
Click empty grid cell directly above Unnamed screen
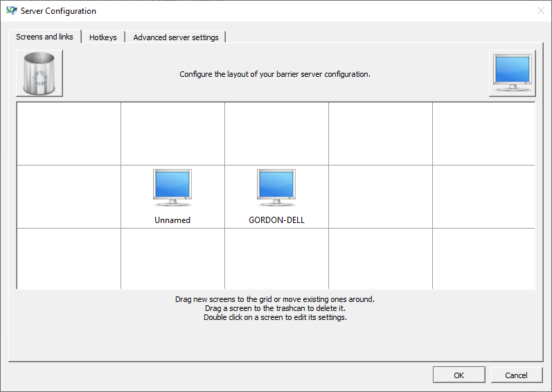[172, 134]
